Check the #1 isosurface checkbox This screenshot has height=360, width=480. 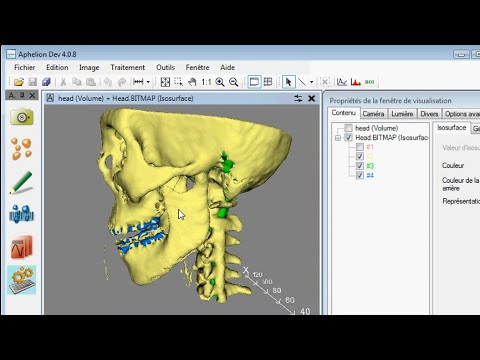(x=360, y=147)
